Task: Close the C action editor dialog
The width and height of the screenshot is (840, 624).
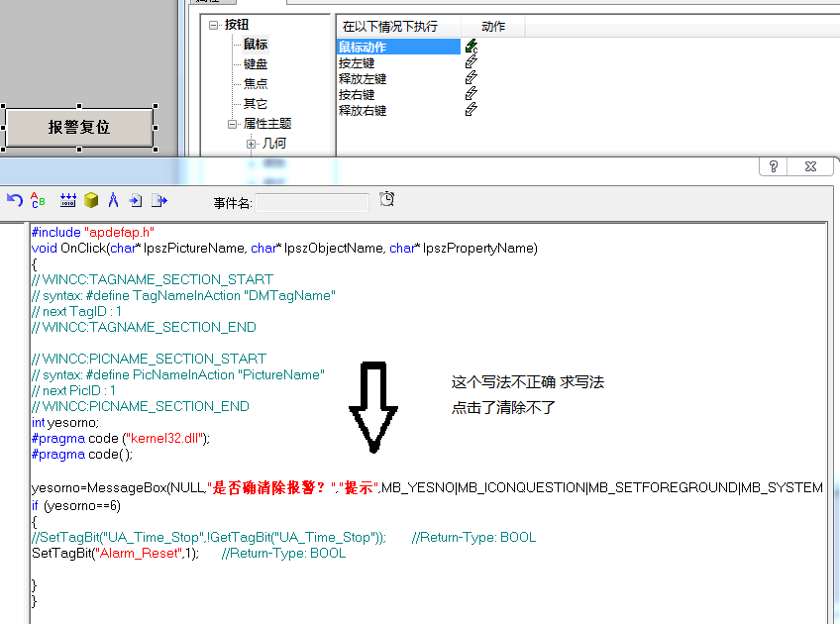Action: 810,166
